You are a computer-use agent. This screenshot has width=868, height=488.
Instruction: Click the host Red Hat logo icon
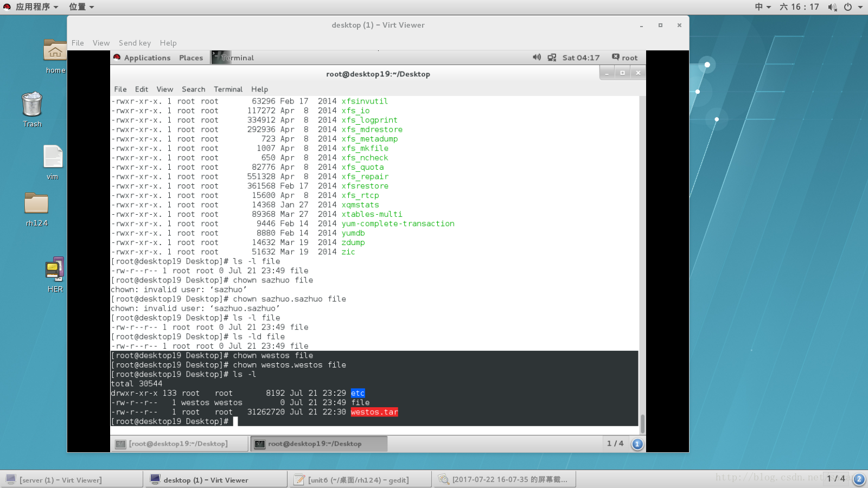point(7,7)
